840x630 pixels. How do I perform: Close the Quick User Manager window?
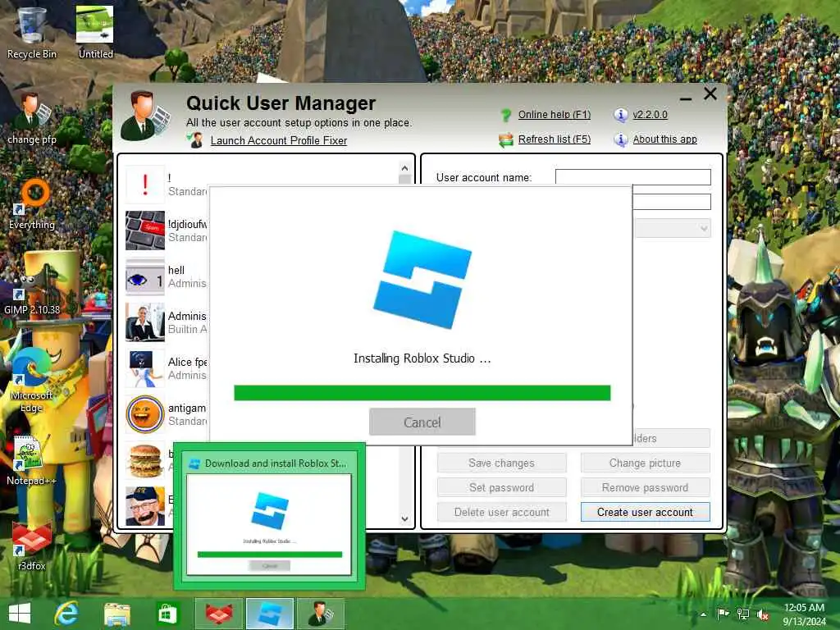(x=710, y=94)
